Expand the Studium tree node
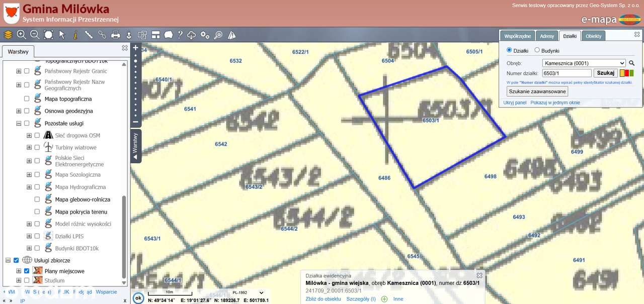 click(x=19, y=281)
